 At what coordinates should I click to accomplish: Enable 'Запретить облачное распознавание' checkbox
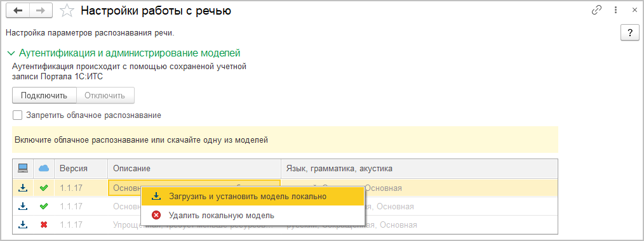click(17, 115)
